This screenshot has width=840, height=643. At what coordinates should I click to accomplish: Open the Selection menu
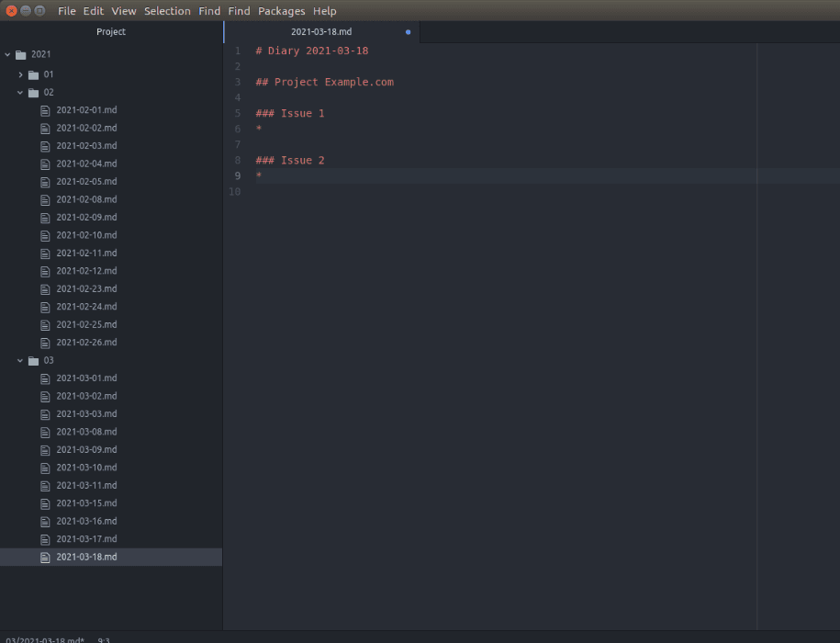[x=167, y=11]
